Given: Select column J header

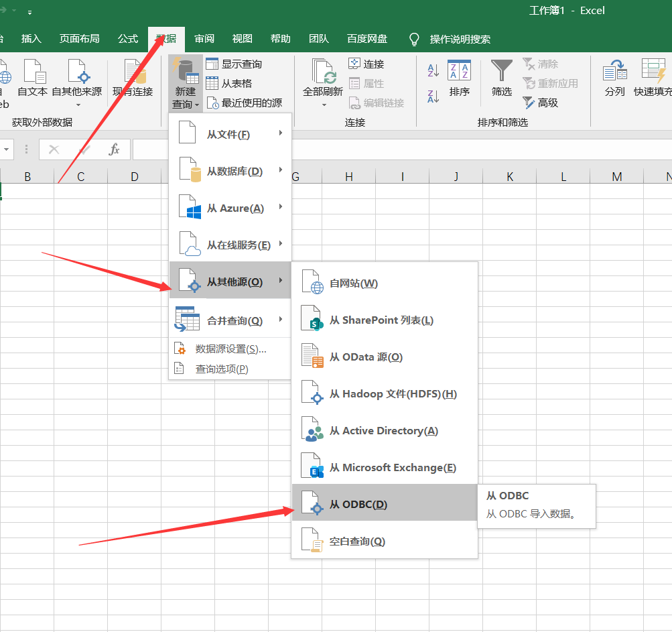Looking at the screenshot, I should point(456,176).
